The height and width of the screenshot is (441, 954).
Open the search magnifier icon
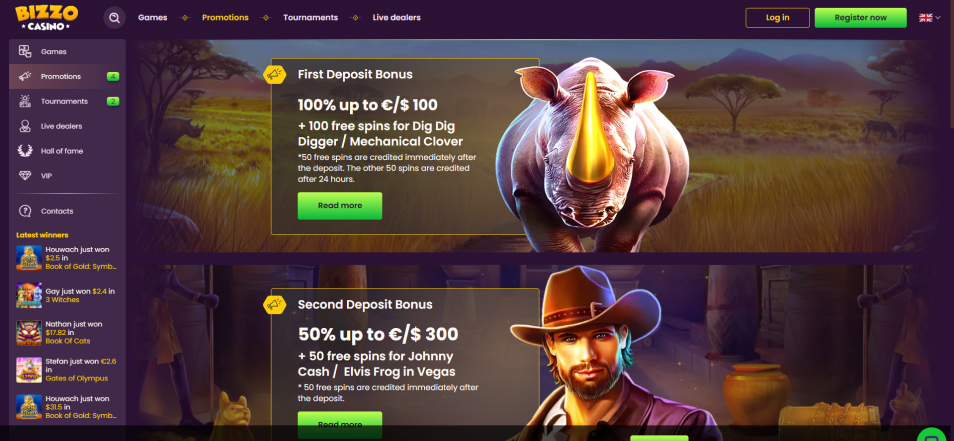tap(114, 18)
